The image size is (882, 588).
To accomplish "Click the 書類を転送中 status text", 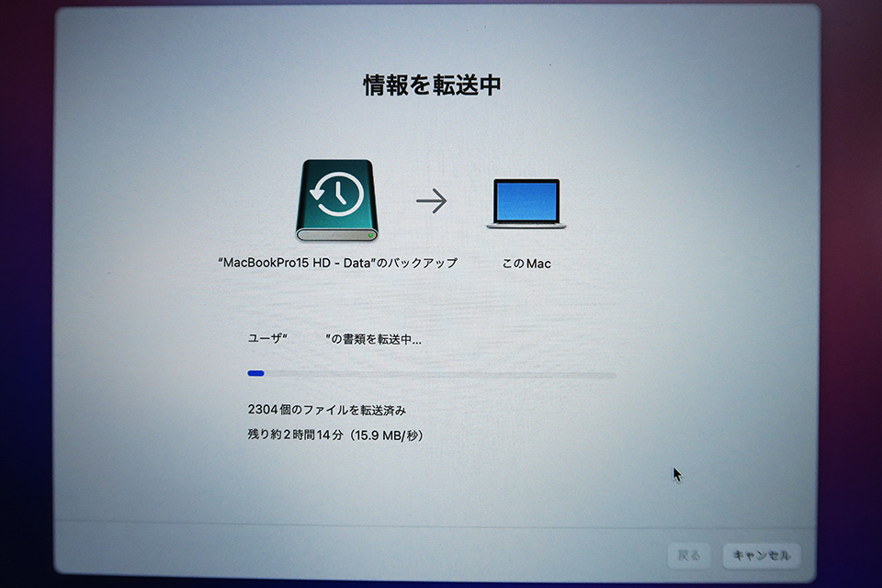I will click(x=334, y=339).
